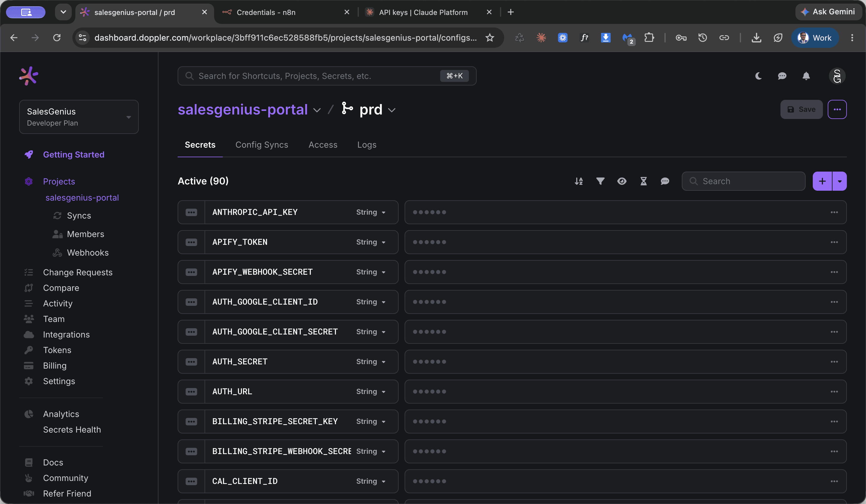Click the Analytics pie chart icon

click(28, 414)
